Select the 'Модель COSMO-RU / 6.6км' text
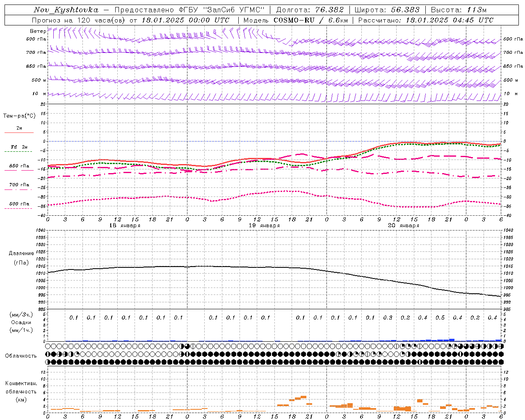Screen dimensions: 525x420 pos(295,20)
